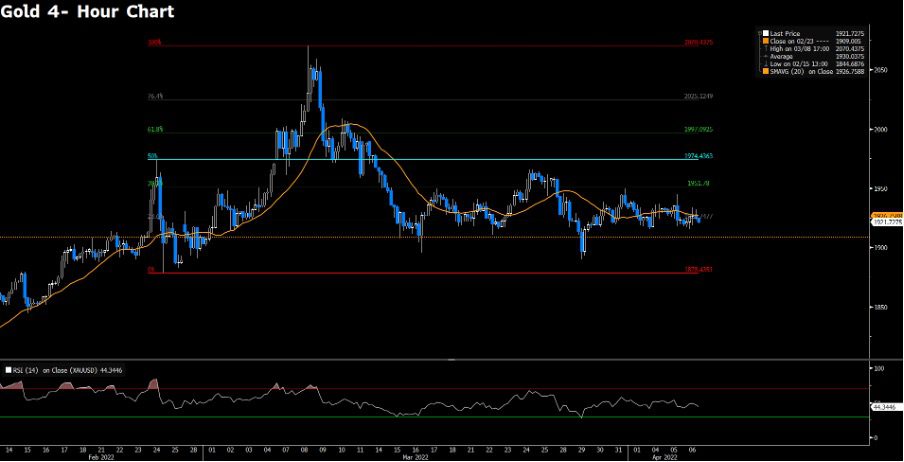Click the dotted orange previous-close line
904x462 pixels.
pos(435,237)
